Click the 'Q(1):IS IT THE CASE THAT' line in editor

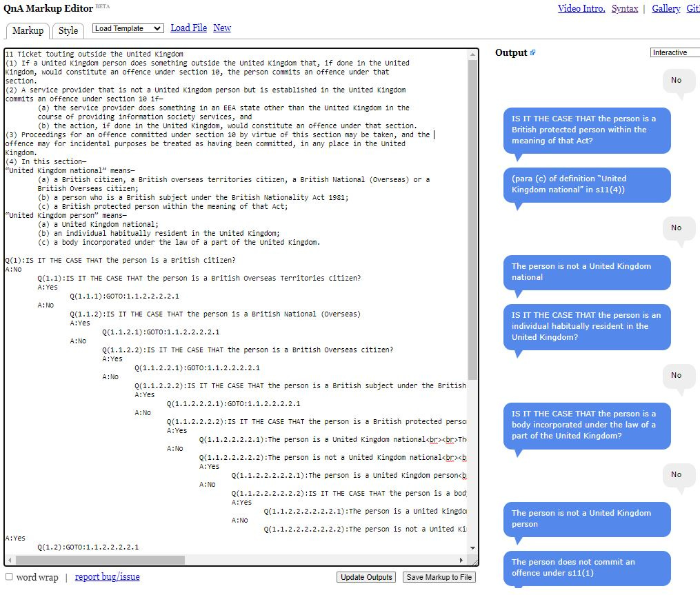pyautogui.click(x=120, y=260)
